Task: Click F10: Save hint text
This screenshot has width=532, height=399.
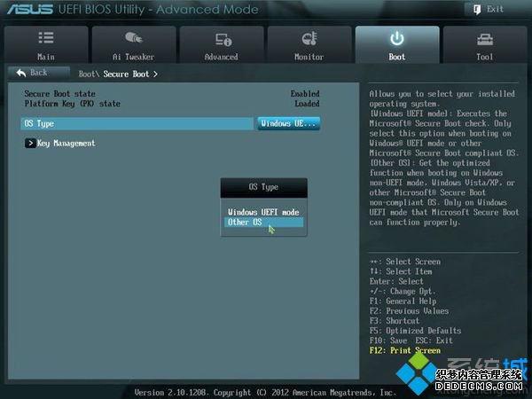Action: click(x=388, y=340)
